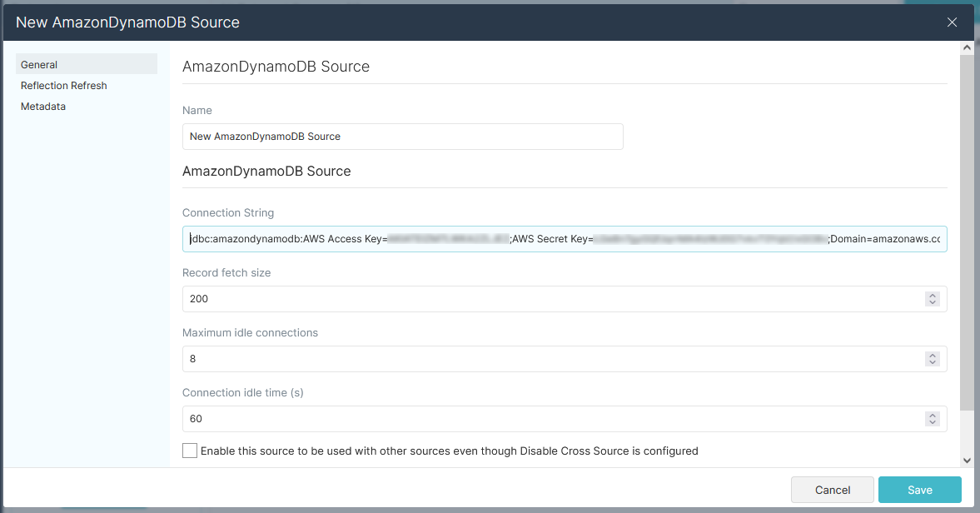
Task: Lower Connection idle time with down arrow
Action: click(933, 423)
